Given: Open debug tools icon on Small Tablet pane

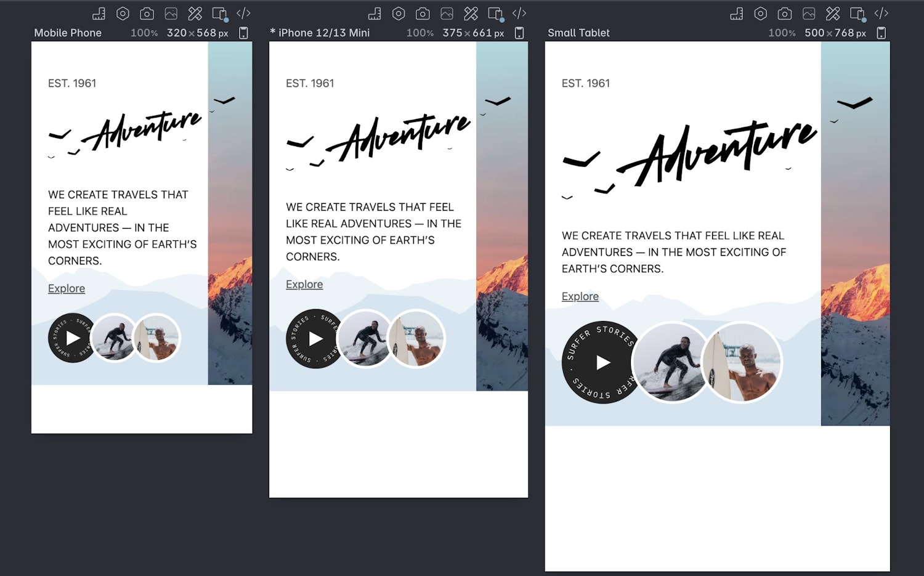Looking at the screenshot, I should 833,14.
